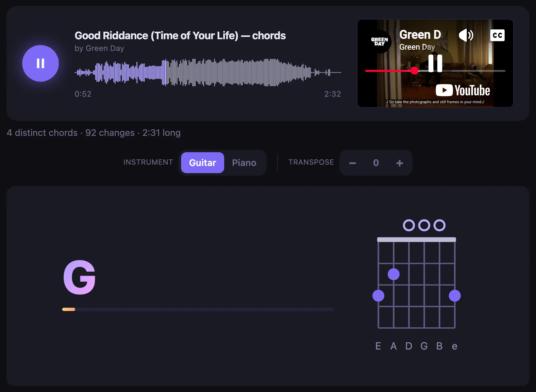Click the total duration 2:32
The width and height of the screenshot is (536, 392).
point(332,94)
